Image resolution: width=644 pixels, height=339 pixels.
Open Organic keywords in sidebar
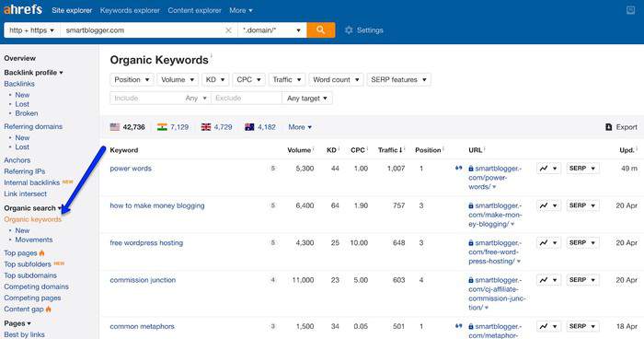coord(33,219)
